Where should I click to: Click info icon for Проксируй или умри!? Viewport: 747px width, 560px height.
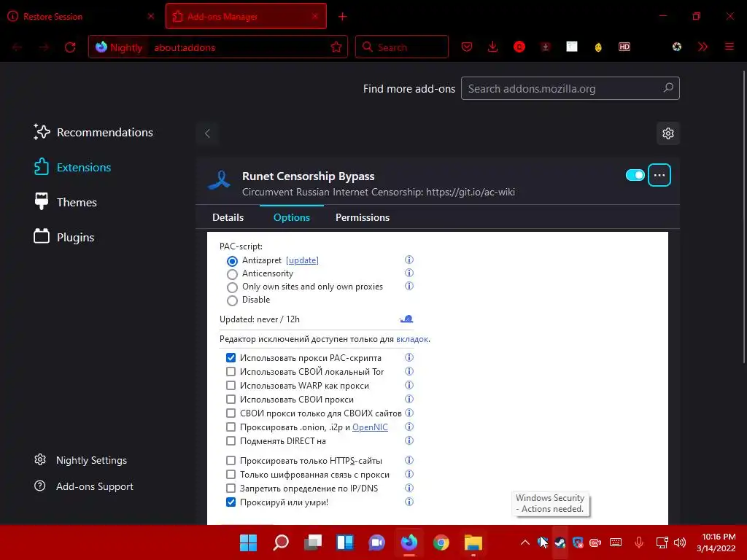pyautogui.click(x=409, y=502)
